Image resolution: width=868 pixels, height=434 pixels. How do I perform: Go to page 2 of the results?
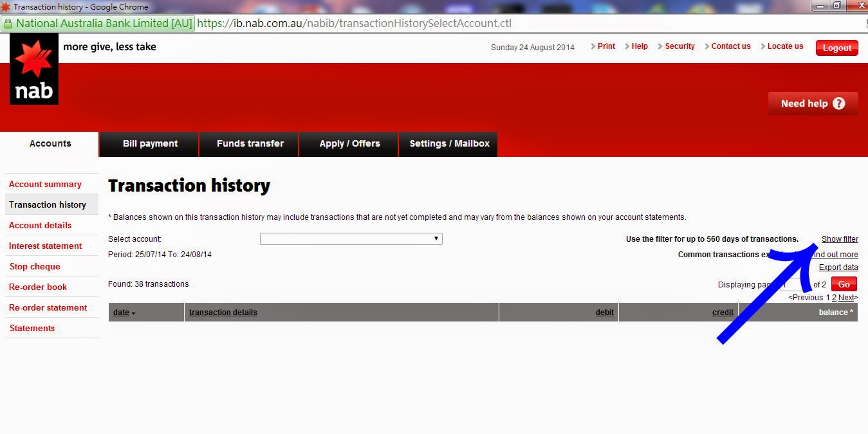[835, 298]
